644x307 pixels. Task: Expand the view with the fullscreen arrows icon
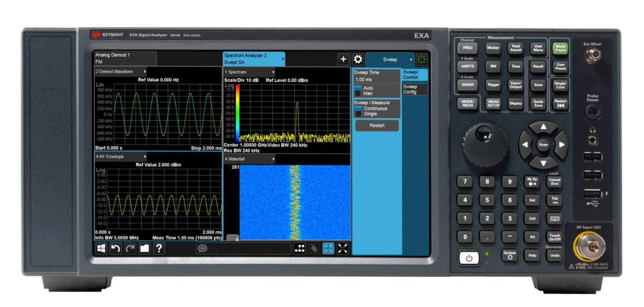point(343,248)
